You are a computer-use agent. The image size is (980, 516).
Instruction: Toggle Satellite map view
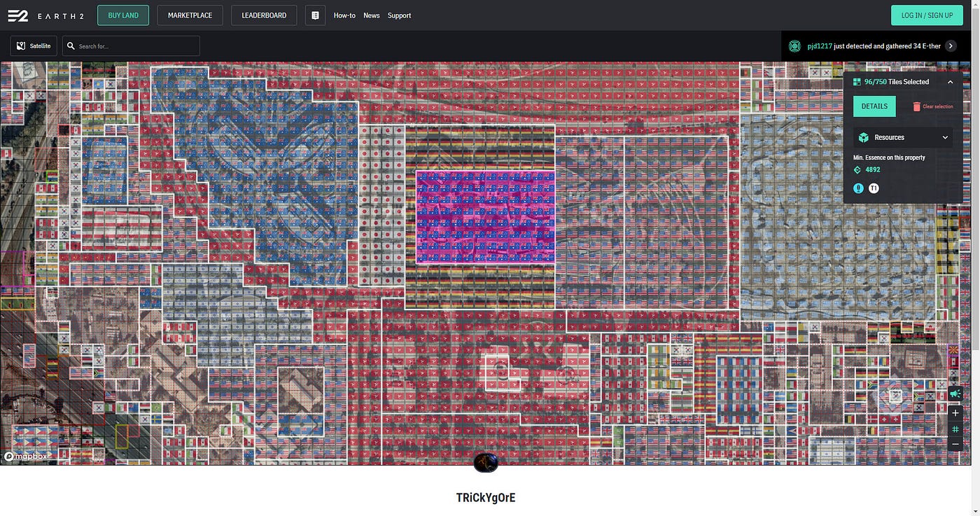[34, 46]
